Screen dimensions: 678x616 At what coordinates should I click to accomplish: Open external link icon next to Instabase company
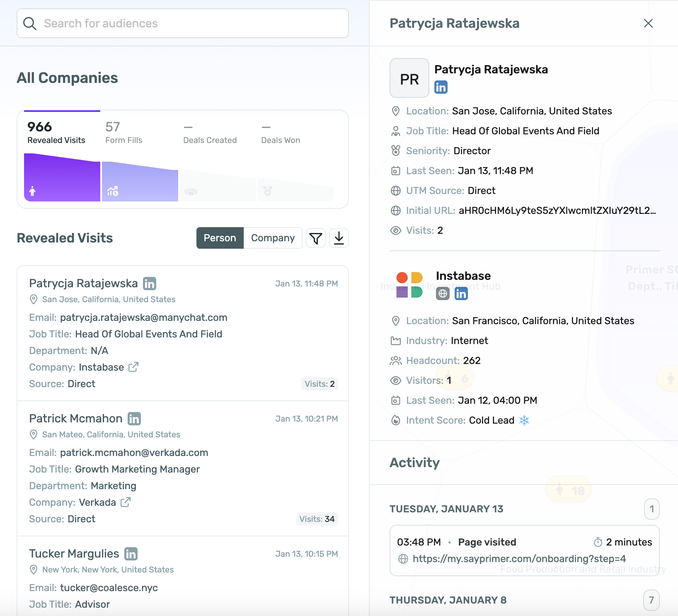click(133, 367)
